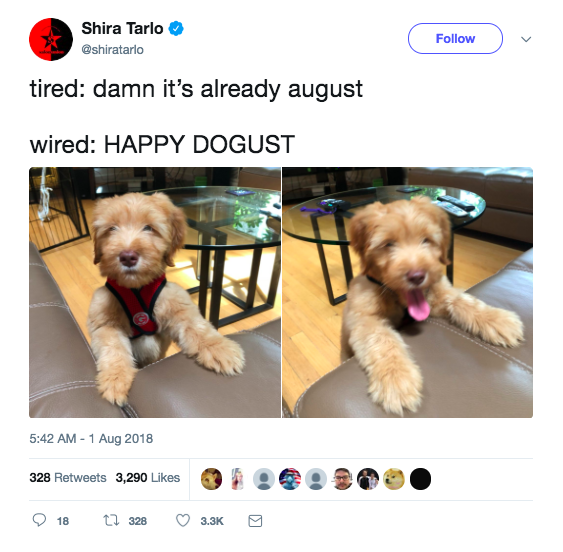Expand the tweet options chevron
Screen dimensions: 563x552
coord(526,39)
